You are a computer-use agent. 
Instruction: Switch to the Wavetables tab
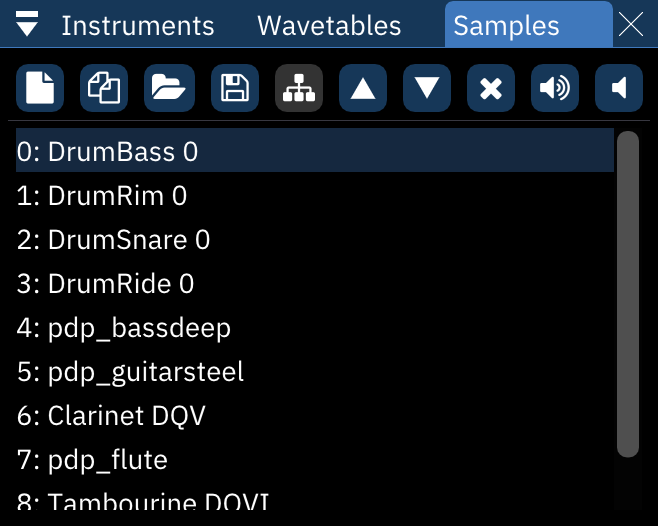pos(329,25)
